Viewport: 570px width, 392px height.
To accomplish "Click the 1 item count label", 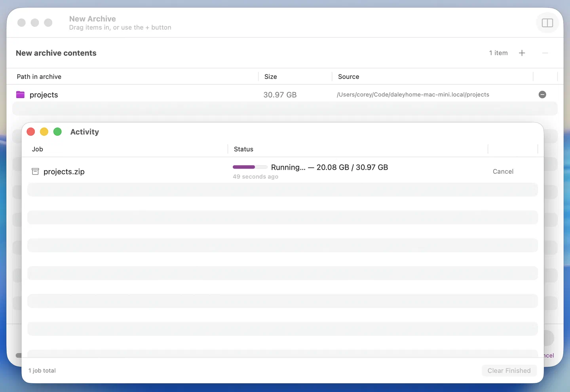I will click(498, 53).
